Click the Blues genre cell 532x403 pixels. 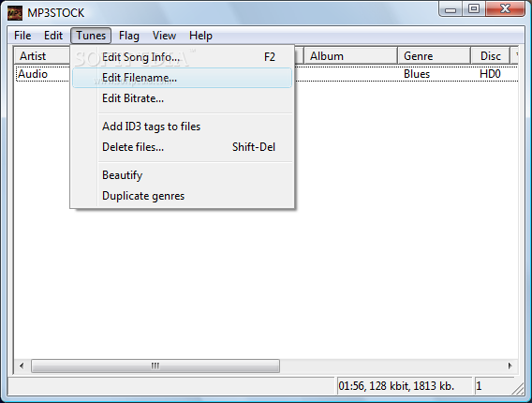[417, 74]
